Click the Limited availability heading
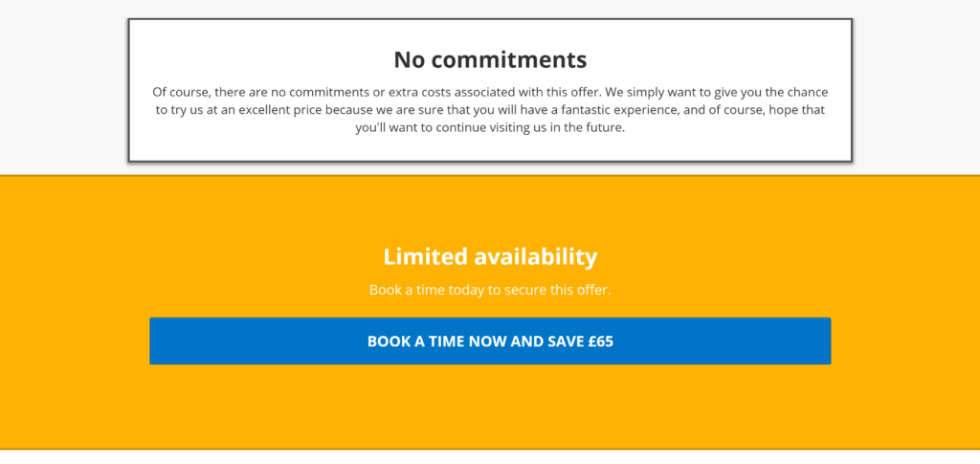Viewport: 980px width, 464px height. click(490, 256)
